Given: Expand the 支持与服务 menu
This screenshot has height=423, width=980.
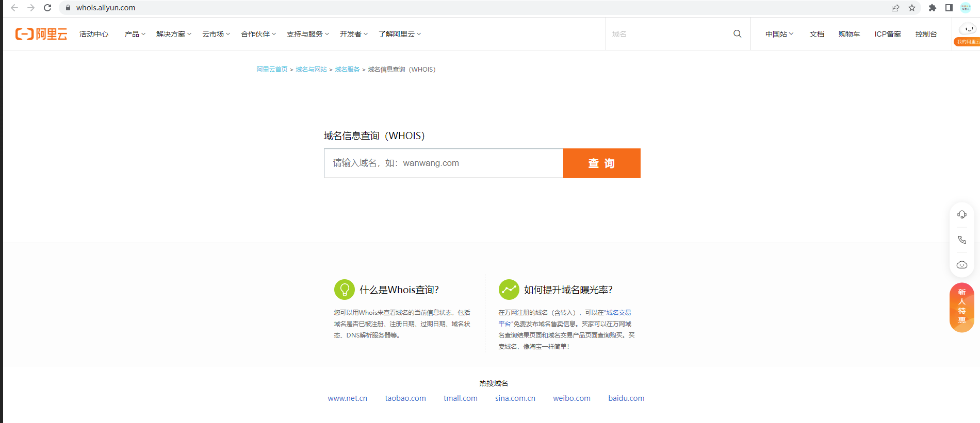Looking at the screenshot, I should (x=308, y=34).
